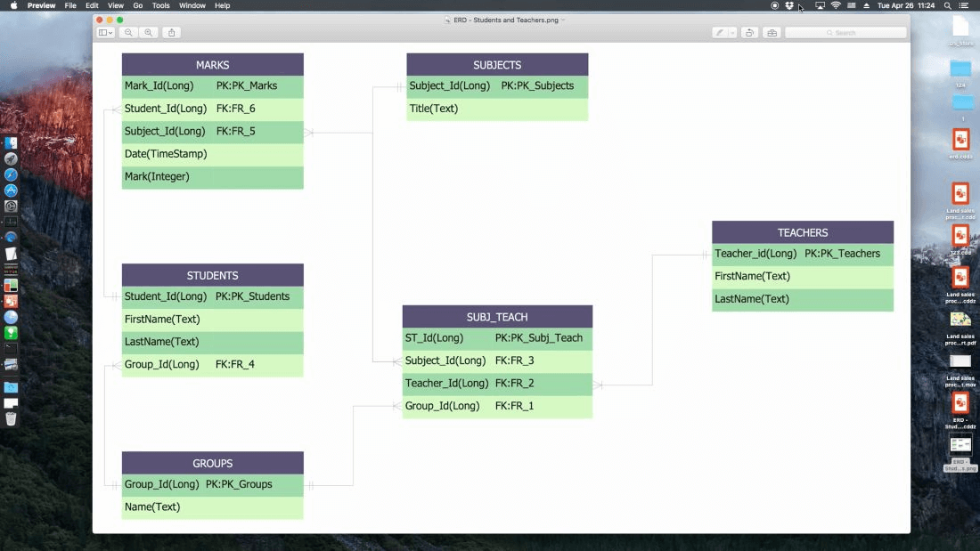The image size is (980, 551).
Task: Click the Share toolbar button
Action: point(172,33)
